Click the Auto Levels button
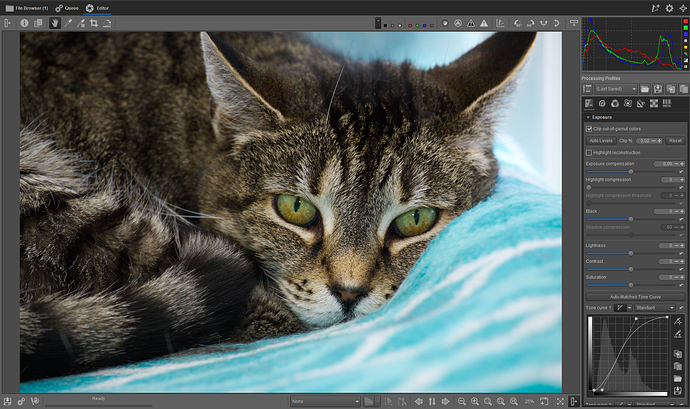690x409 pixels. pyautogui.click(x=599, y=141)
